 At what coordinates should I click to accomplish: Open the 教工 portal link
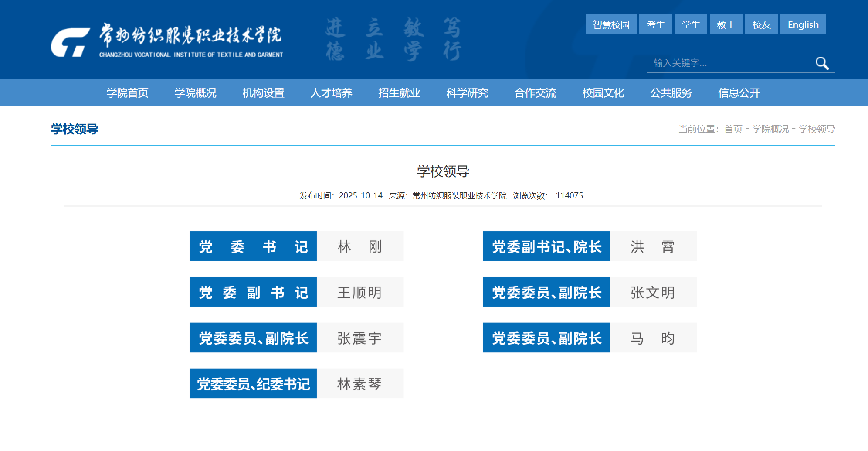click(x=726, y=24)
